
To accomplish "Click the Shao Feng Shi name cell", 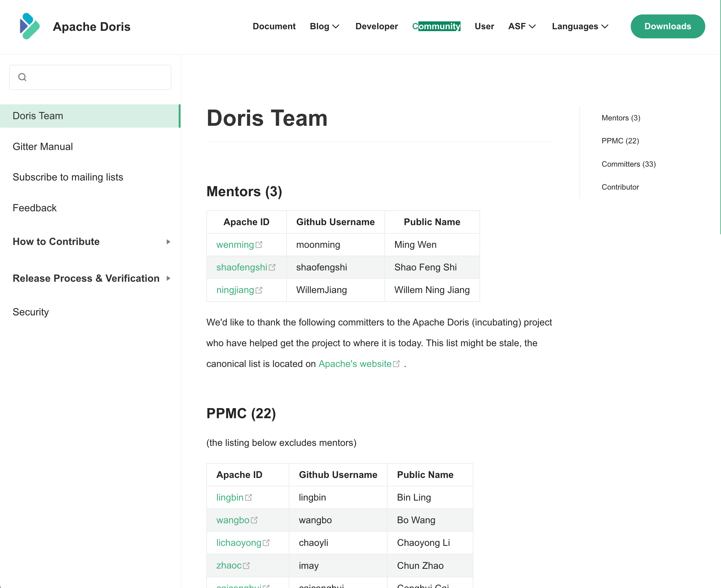I will [x=432, y=267].
